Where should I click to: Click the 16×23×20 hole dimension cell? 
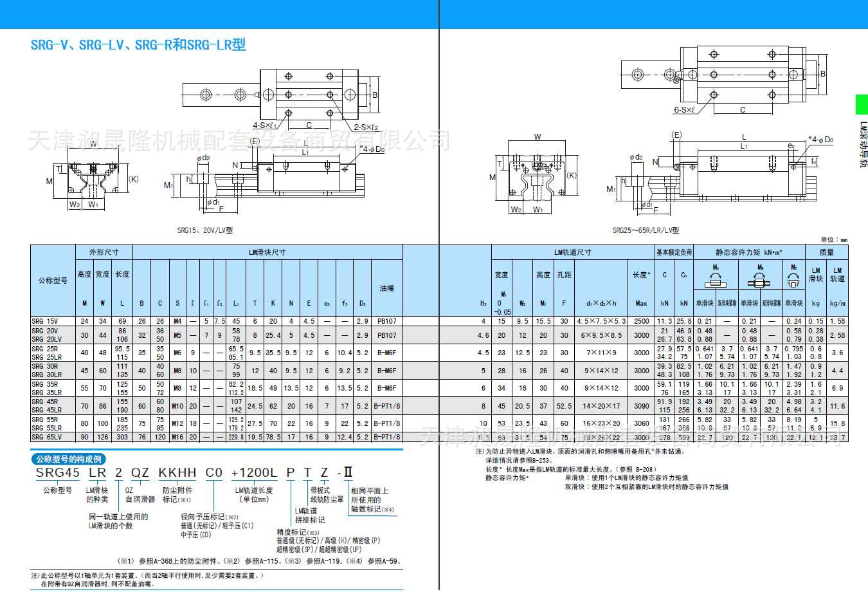coord(601,423)
